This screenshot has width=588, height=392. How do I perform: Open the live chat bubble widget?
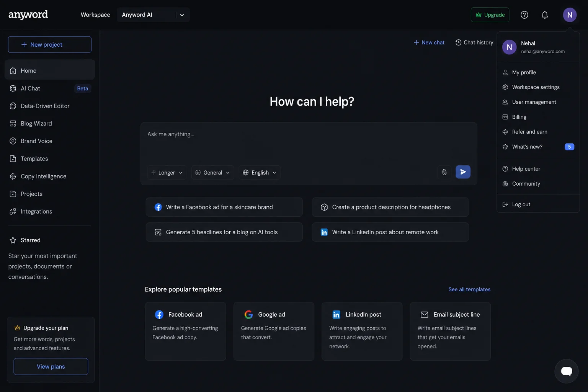pyautogui.click(x=567, y=371)
